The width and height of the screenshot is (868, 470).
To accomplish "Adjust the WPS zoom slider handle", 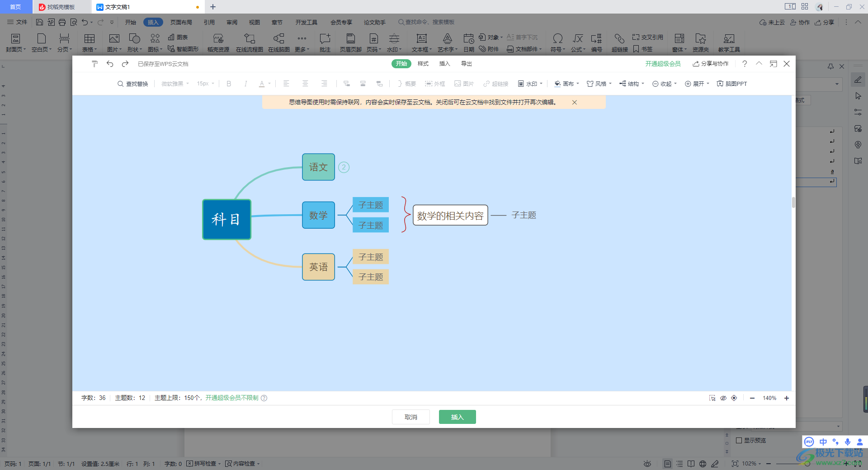I will 807,464.
